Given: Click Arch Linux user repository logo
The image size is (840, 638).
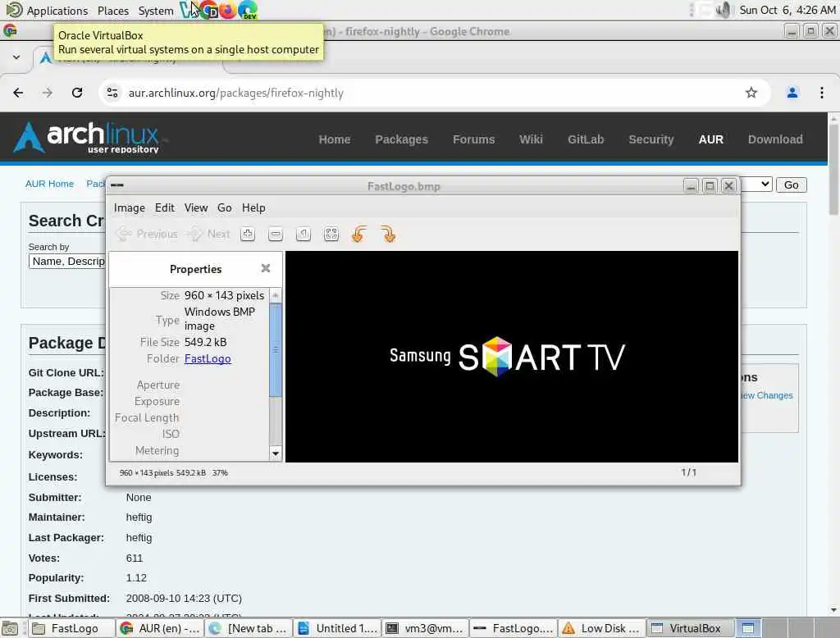Looking at the screenshot, I should [x=87, y=138].
